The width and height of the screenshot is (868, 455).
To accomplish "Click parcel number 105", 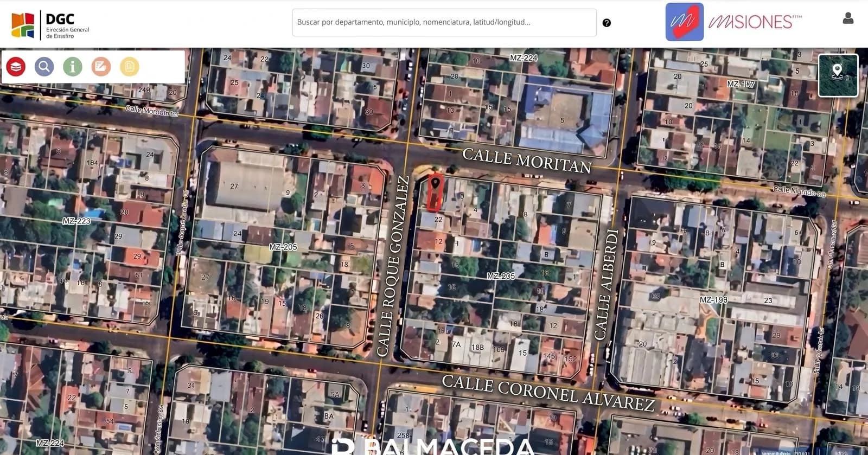I will point(499,350).
